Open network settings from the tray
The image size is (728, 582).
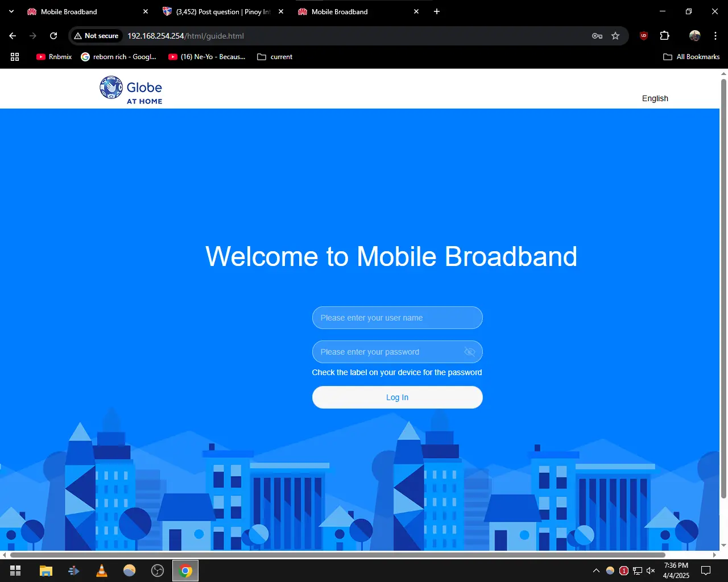point(638,571)
